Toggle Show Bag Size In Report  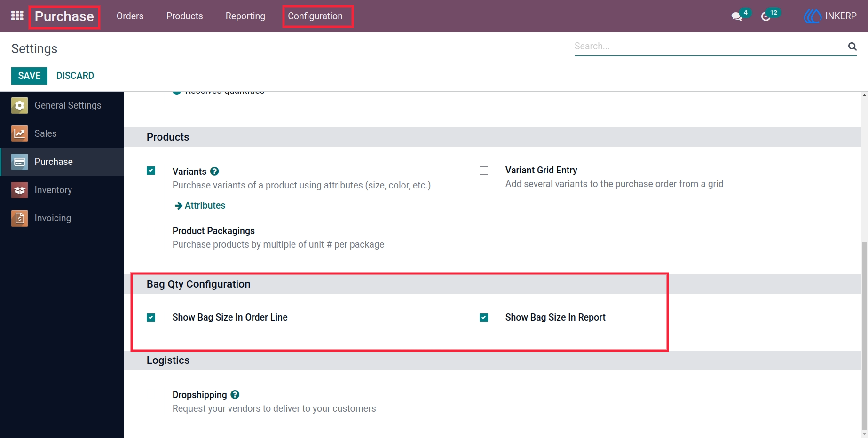click(x=484, y=318)
